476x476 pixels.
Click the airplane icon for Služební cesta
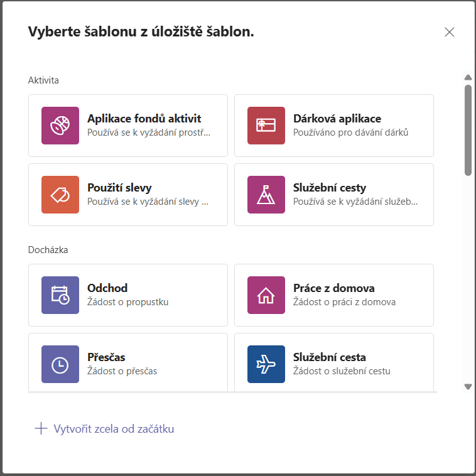tap(266, 364)
